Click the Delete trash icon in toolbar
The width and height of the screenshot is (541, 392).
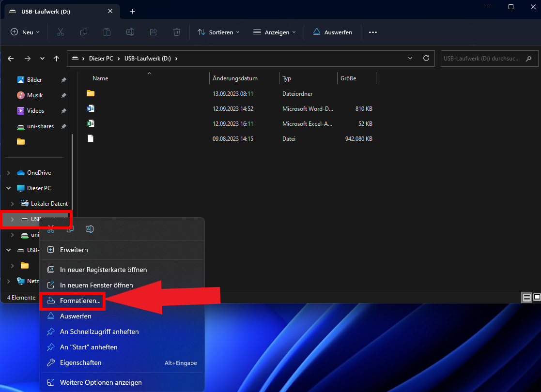tap(177, 32)
